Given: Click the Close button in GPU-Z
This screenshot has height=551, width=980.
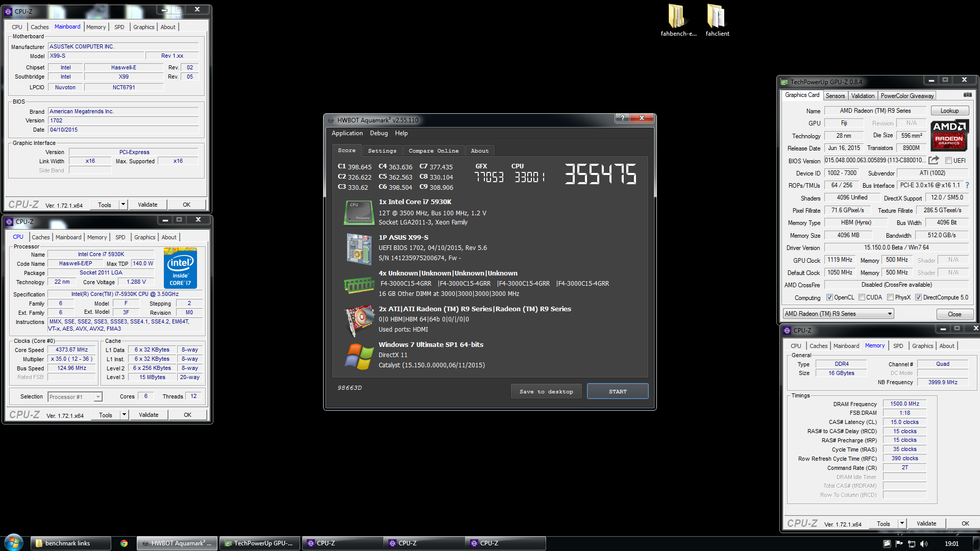Looking at the screenshot, I should tap(954, 314).
